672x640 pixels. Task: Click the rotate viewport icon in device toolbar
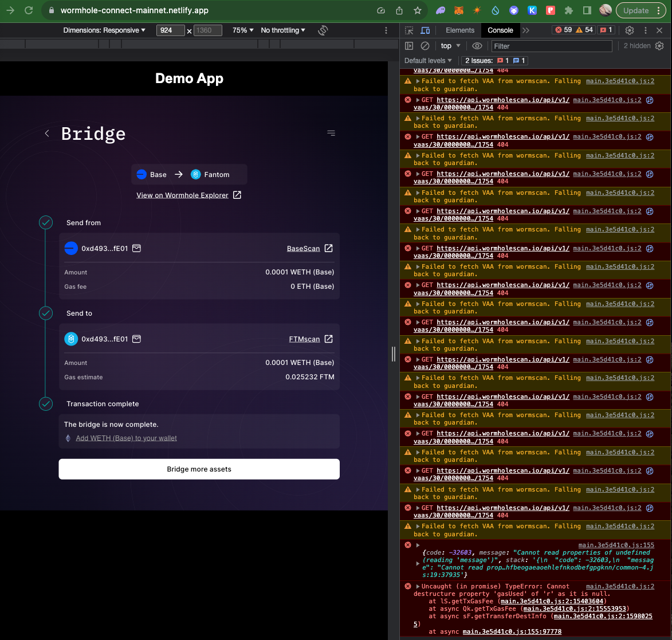click(323, 30)
